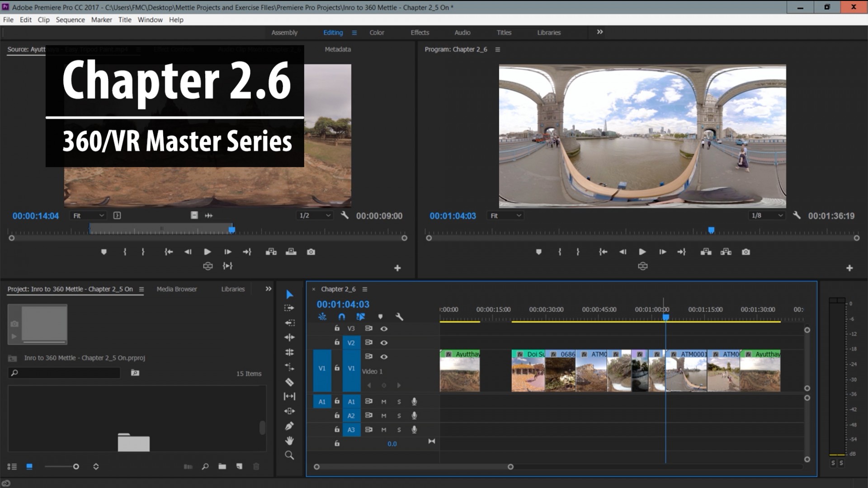Select the Hand tool in timeline toolbar

coord(290,441)
